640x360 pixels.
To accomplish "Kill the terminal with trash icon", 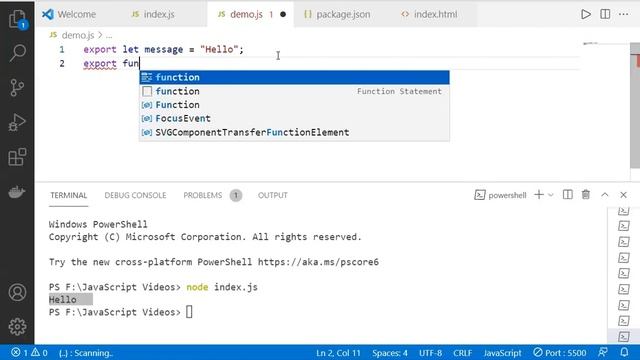I will point(586,195).
